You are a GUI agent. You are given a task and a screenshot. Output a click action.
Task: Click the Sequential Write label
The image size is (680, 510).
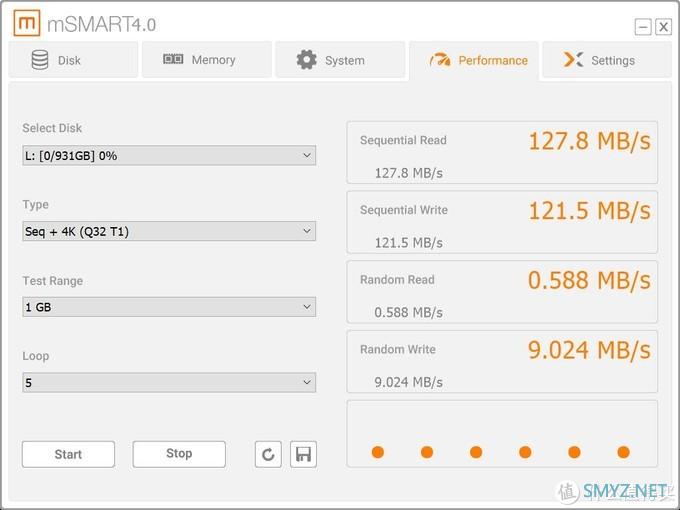point(404,210)
